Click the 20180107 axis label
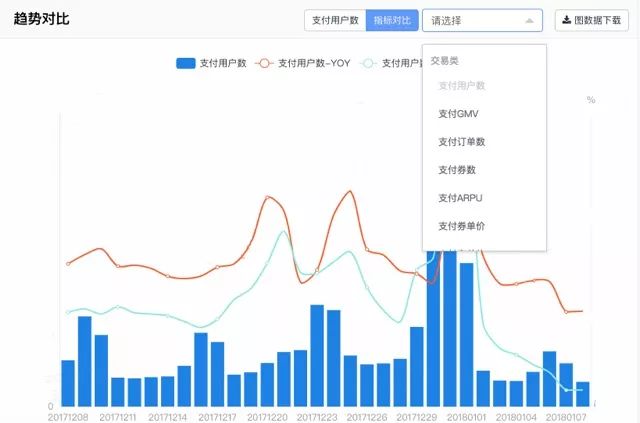The height and width of the screenshot is (423, 640). pyautogui.click(x=566, y=417)
